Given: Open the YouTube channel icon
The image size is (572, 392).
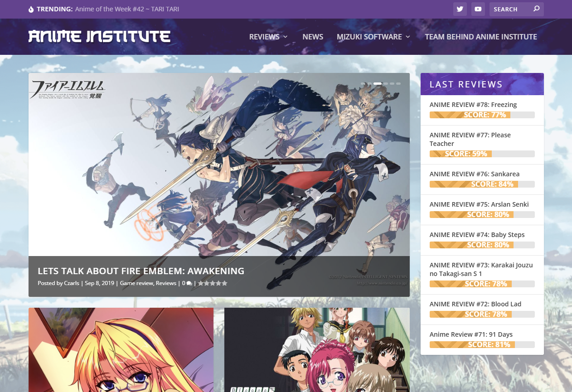Looking at the screenshot, I should point(478,9).
